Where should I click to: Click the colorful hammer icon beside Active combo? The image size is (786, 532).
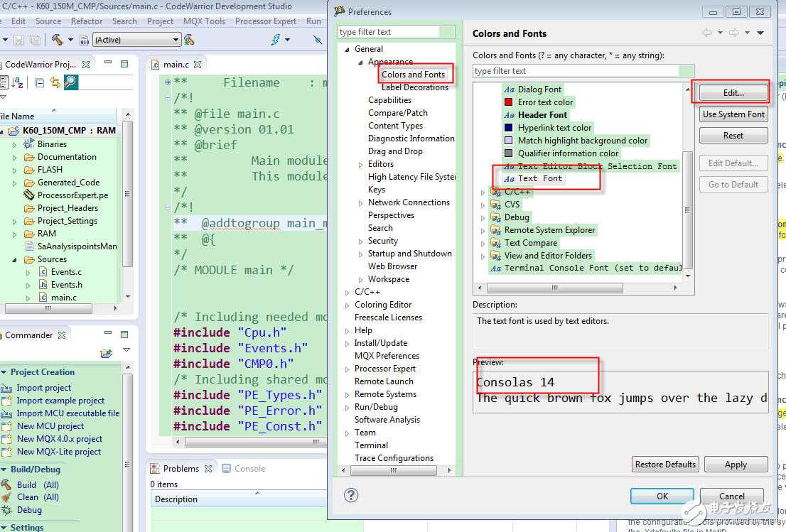(x=189, y=39)
